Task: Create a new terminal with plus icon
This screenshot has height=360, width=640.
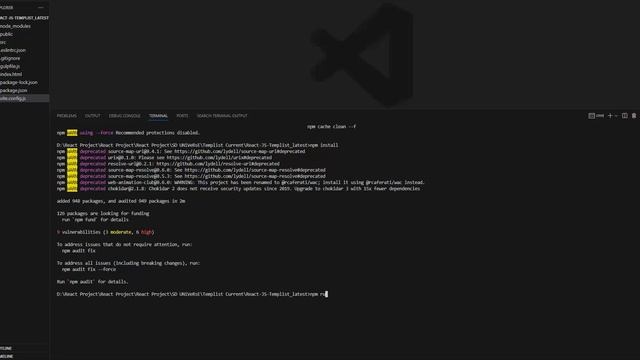Action: (x=610, y=116)
